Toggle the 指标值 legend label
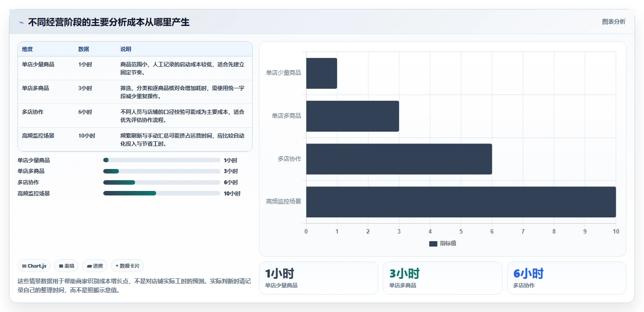The width and height of the screenshot is (644, 312). click(448, 243)
